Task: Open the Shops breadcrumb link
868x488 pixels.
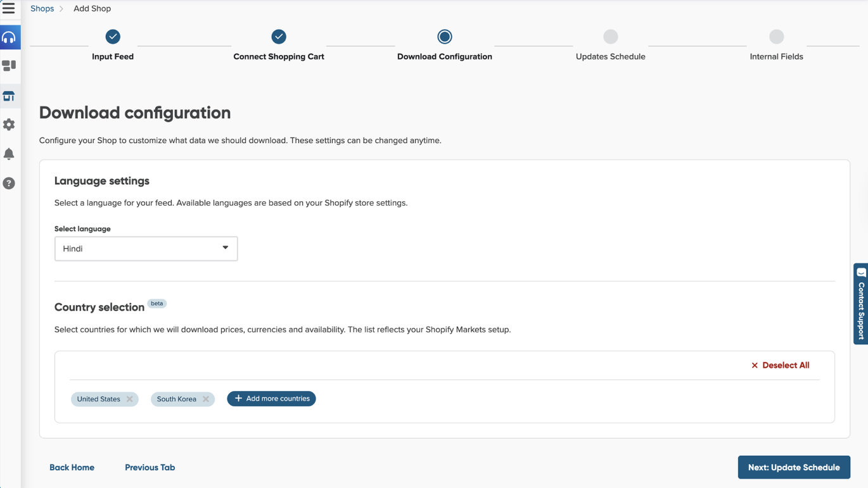Action: [42, 9]
